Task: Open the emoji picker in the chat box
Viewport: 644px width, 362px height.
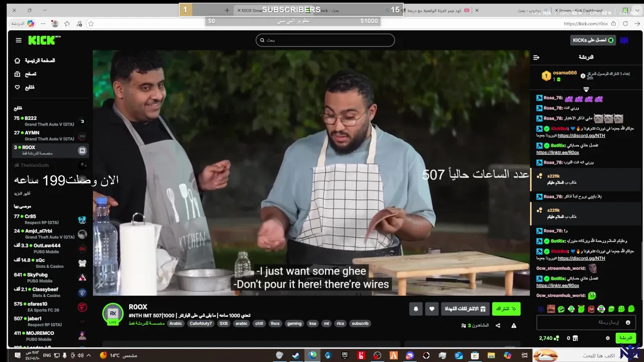Action: [x=627, y=322]
